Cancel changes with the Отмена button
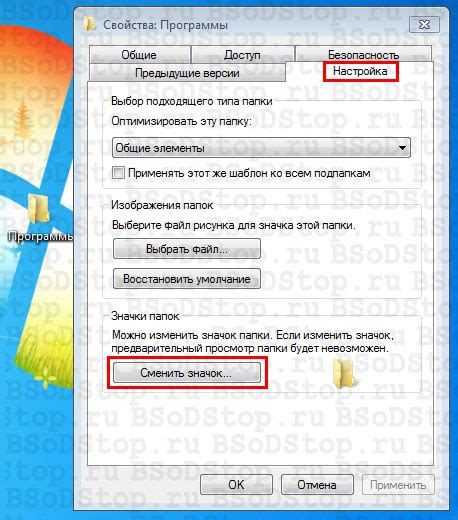The image size is (458, 520). tap(317, 484)
